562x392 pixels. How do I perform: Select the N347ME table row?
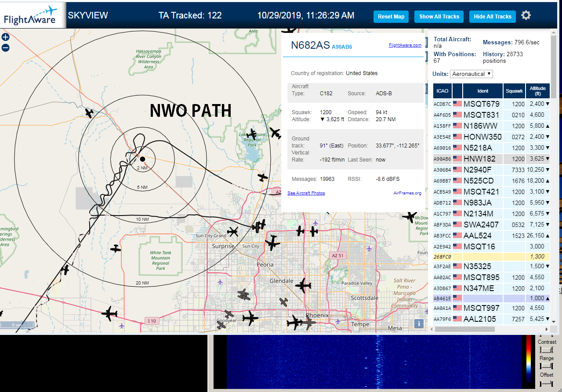[491, 288]
